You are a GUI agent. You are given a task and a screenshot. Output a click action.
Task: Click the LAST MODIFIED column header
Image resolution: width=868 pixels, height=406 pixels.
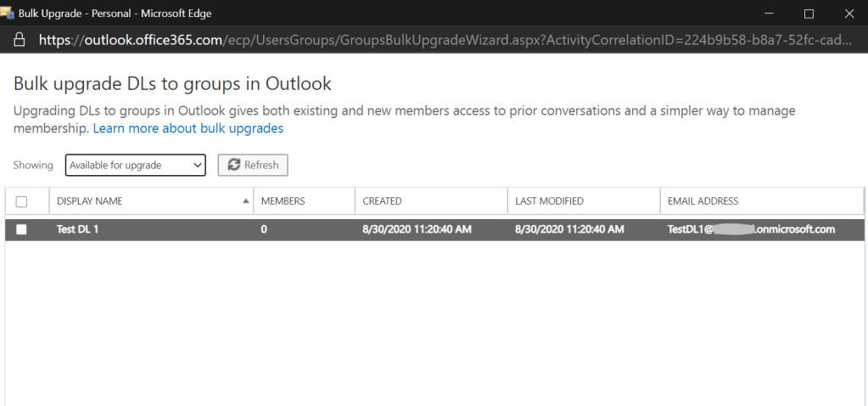tap(549, 201)
